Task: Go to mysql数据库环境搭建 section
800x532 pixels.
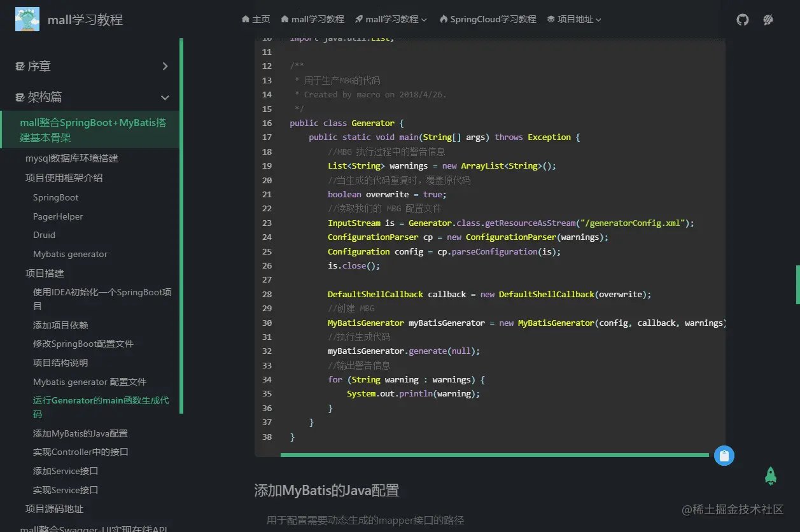Action: tap(72, 158)
